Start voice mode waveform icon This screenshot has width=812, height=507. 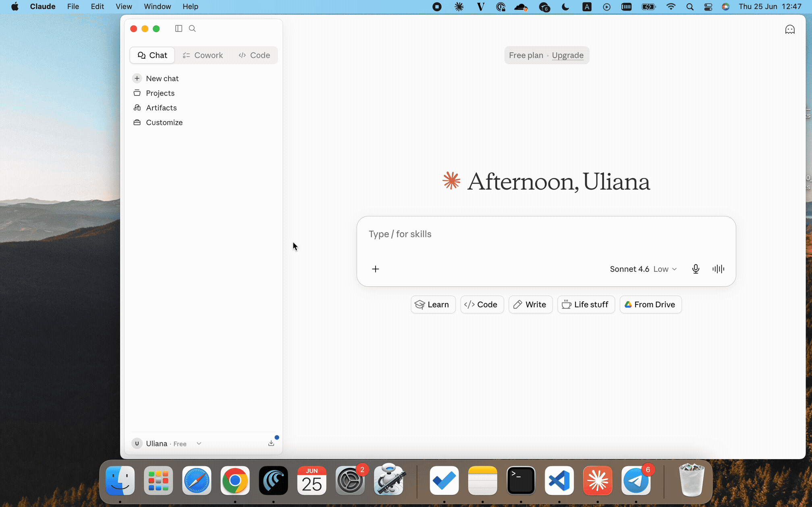(718, 269)
